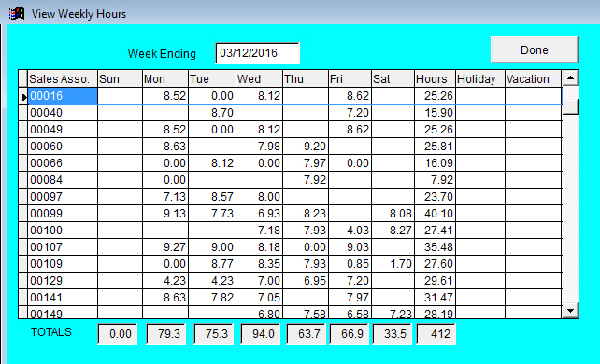
Task: Click Saturday value 1.70 for 00109
Action: [393, 264]
